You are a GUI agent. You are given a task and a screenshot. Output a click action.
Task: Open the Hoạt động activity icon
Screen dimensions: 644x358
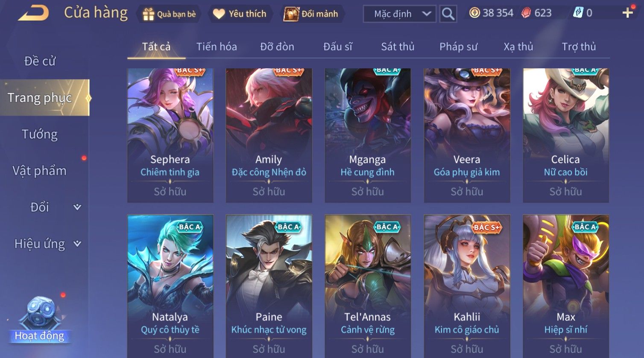tap(39, 320)
